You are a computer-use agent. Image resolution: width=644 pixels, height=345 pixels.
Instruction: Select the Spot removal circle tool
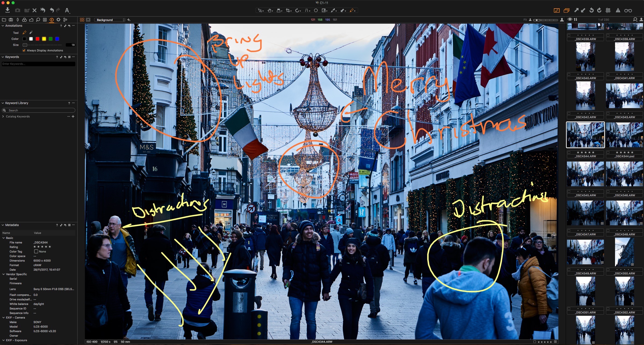tap(316, 10)
